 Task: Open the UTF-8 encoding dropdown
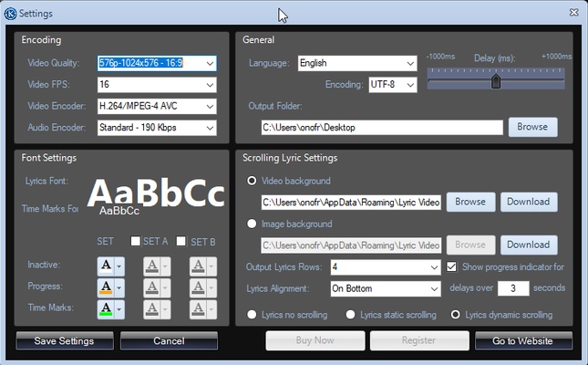click(x=393, y=85)
